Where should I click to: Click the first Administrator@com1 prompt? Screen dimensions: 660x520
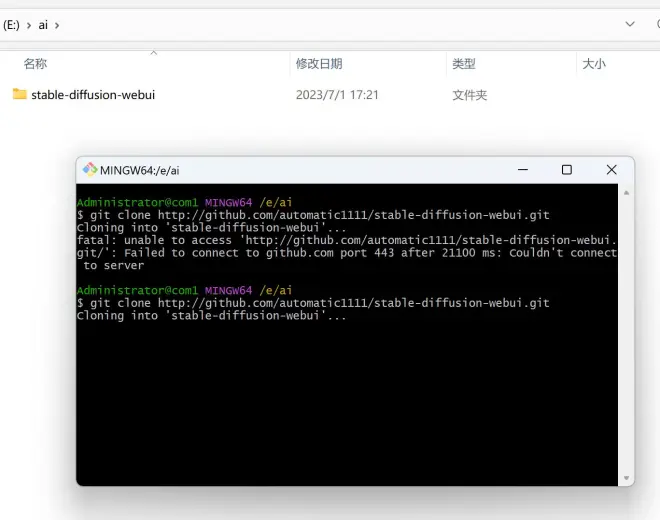137,203
